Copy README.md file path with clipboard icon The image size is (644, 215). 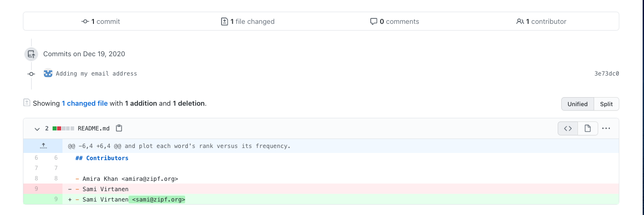point(119,128)
